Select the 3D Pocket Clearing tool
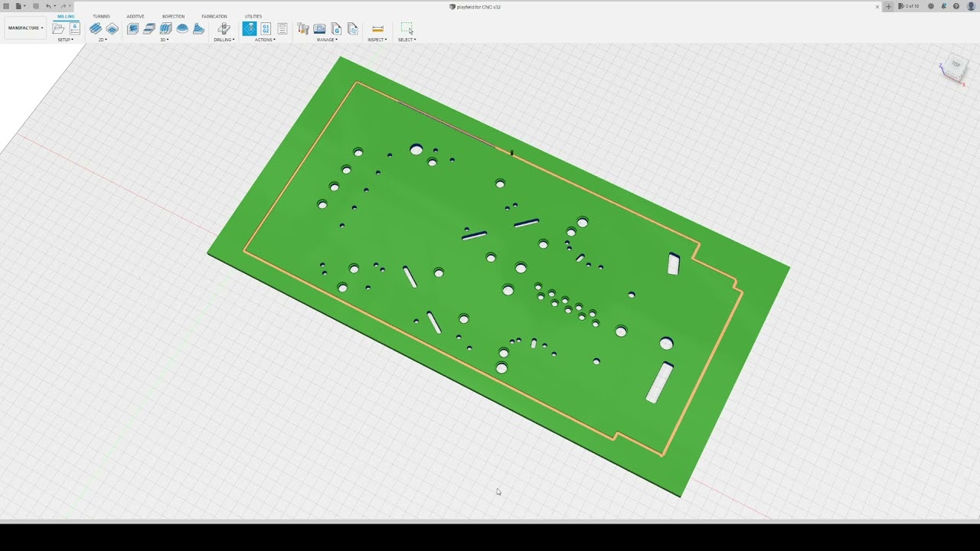 click(x=149, y=29)
